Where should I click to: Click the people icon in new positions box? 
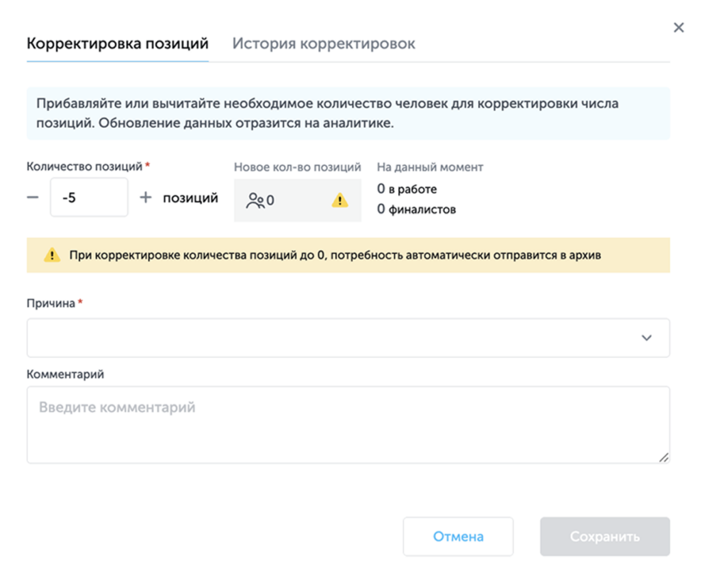255,201
